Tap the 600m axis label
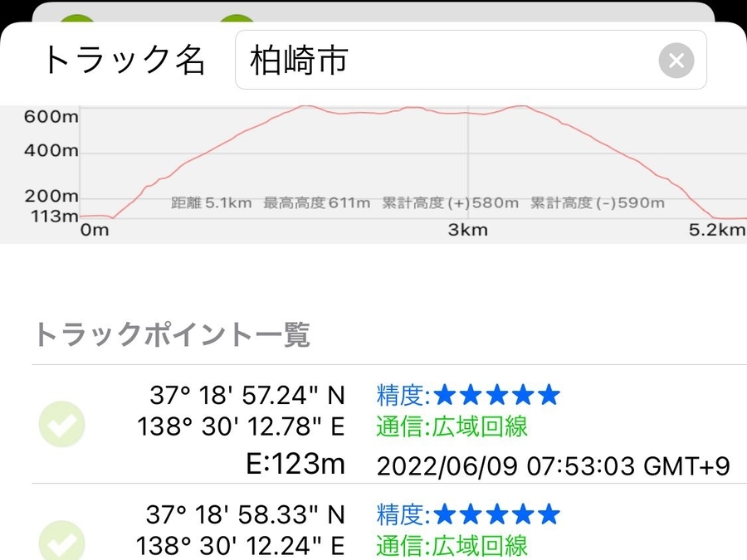The height and width of the screenshot is (560, 747). (x=51, y=117)
